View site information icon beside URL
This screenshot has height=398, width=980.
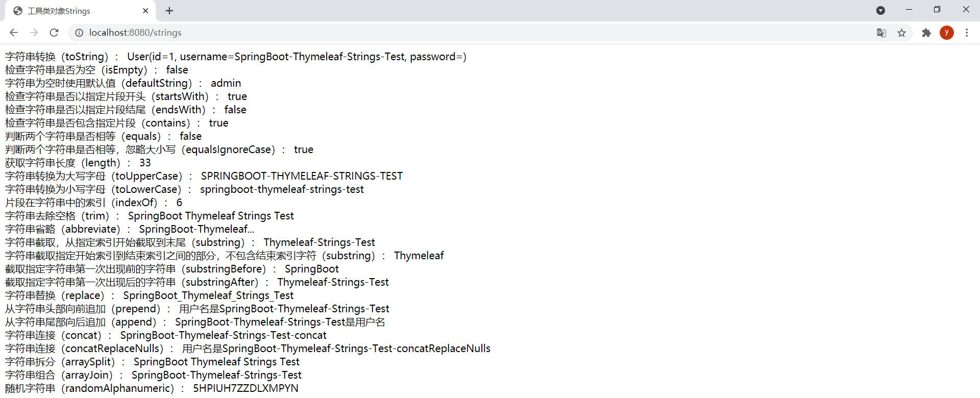click(x=79, y=33)
